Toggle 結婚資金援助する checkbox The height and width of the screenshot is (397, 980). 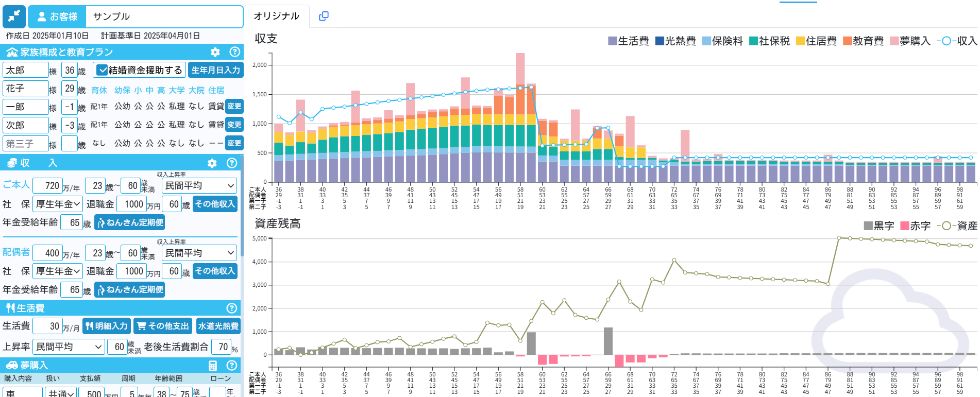(x=103, y=70)
